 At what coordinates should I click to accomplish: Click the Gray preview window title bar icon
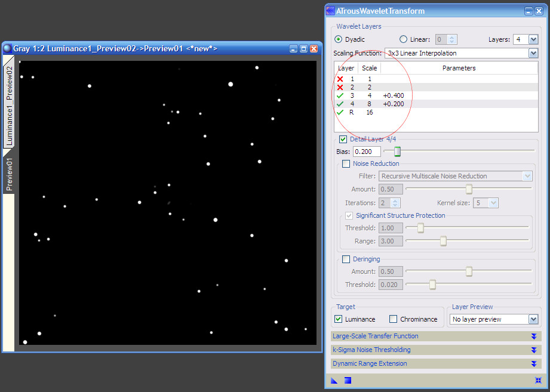click(x=7, y=48)
